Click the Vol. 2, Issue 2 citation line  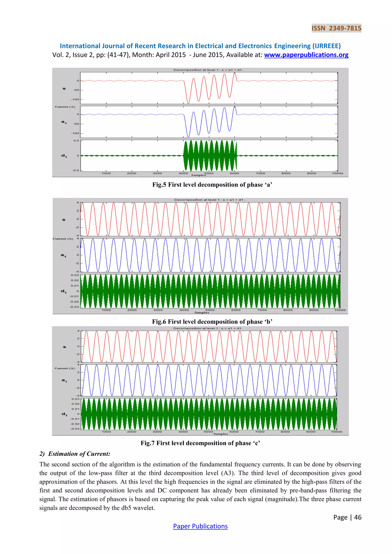[158, 55]
